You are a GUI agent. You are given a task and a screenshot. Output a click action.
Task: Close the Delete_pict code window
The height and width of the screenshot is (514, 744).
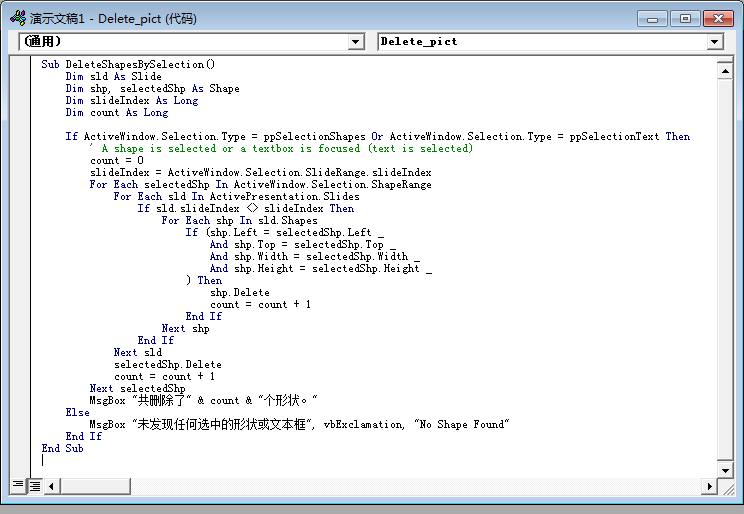pyautogui.click(x=718, y=19)
